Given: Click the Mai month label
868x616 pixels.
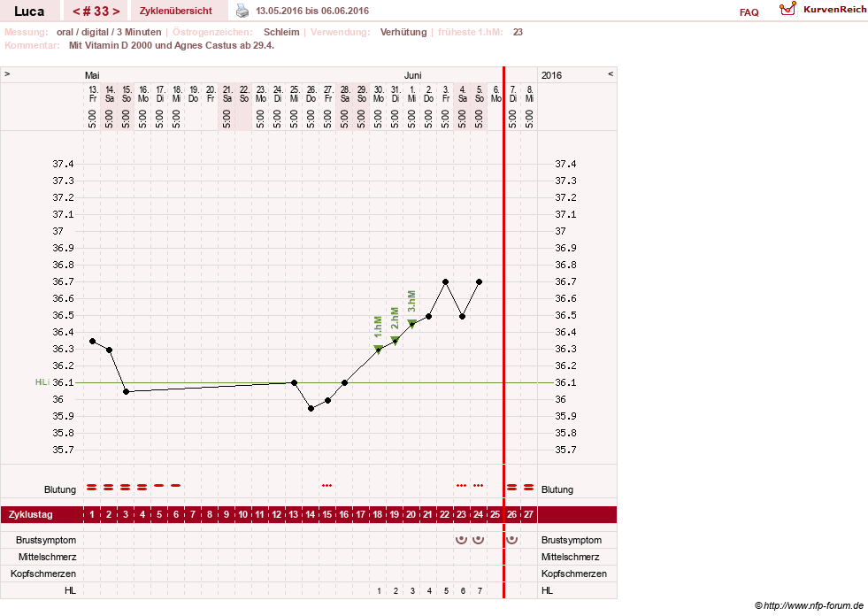Looking at the screenshot, I should (x=92, y=75).
